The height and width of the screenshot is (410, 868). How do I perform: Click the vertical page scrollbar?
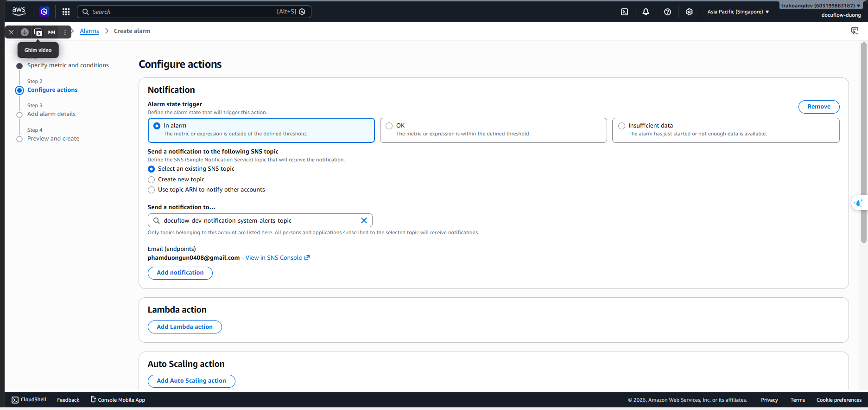tap(863, 142)
